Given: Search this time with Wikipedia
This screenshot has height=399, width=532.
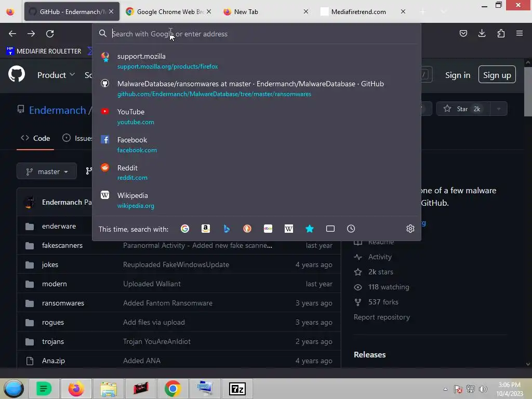Looking at the screenshot, I should 289,229.
